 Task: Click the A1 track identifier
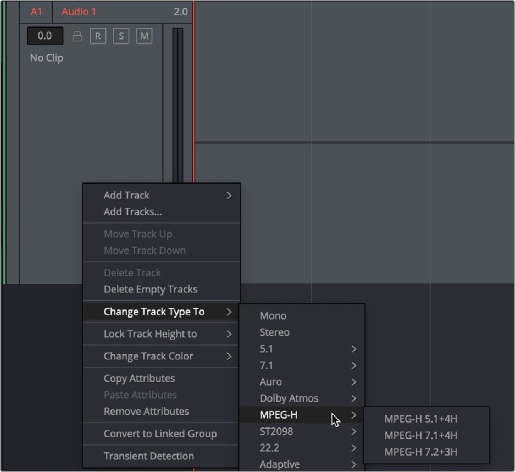pos(36,12)
